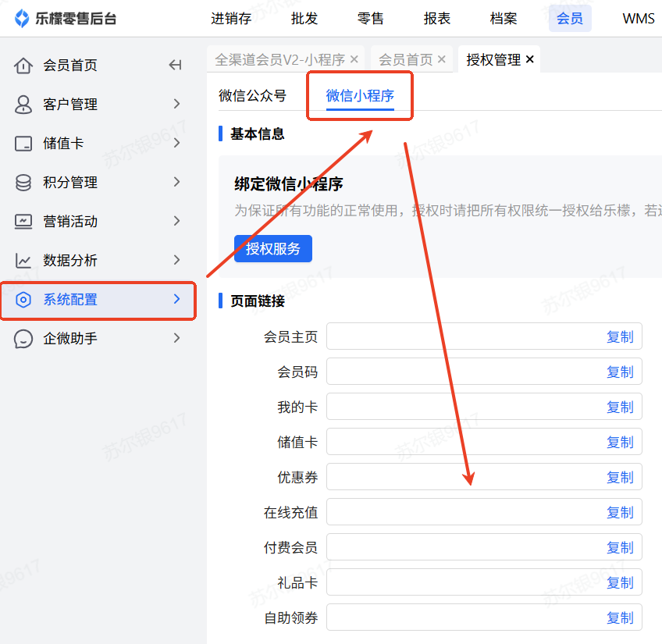Close the 全渠道会员V2-小程序 tab
662x644 pixels.
click(x=354, y=59)
